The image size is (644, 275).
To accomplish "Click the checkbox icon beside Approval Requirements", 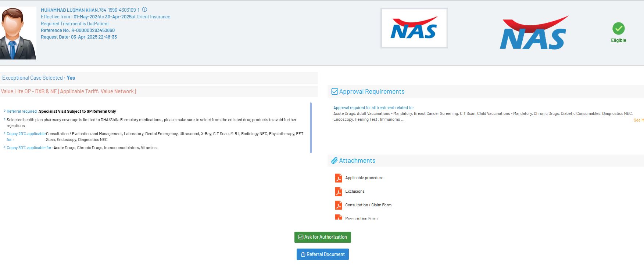I will 334,91.
